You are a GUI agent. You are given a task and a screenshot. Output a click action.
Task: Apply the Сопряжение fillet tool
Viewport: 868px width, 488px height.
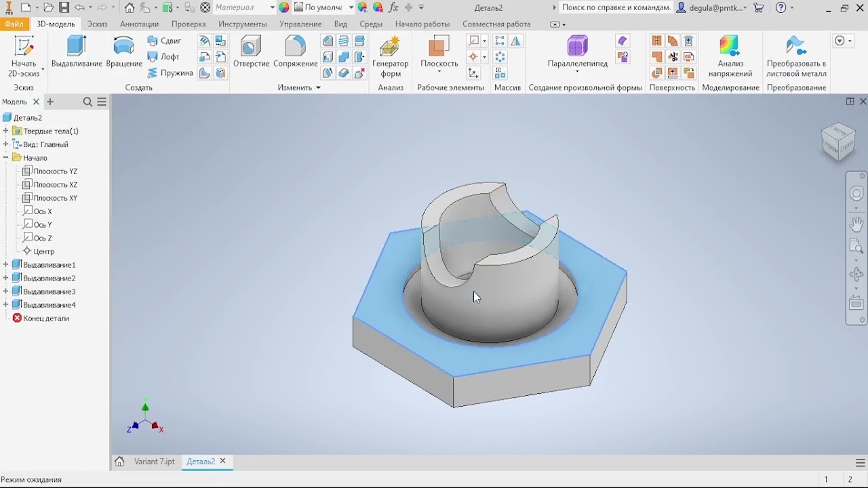click(296, 53)
